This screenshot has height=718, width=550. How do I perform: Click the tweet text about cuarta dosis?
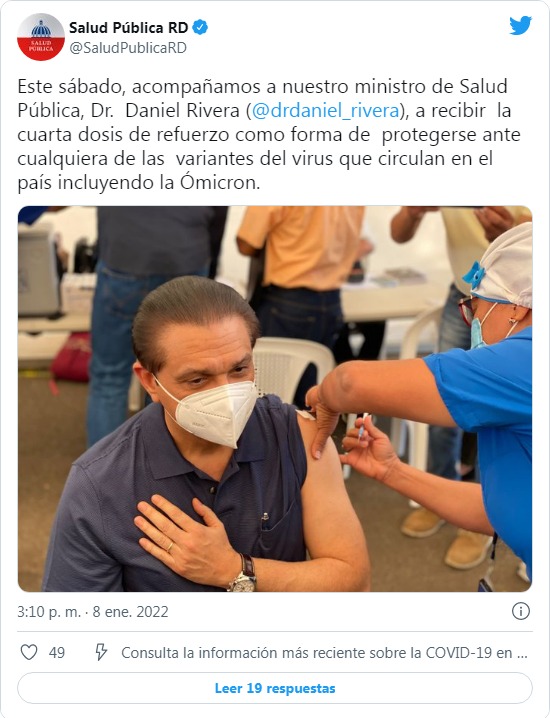pyautogui.click(x=269, y=135)
